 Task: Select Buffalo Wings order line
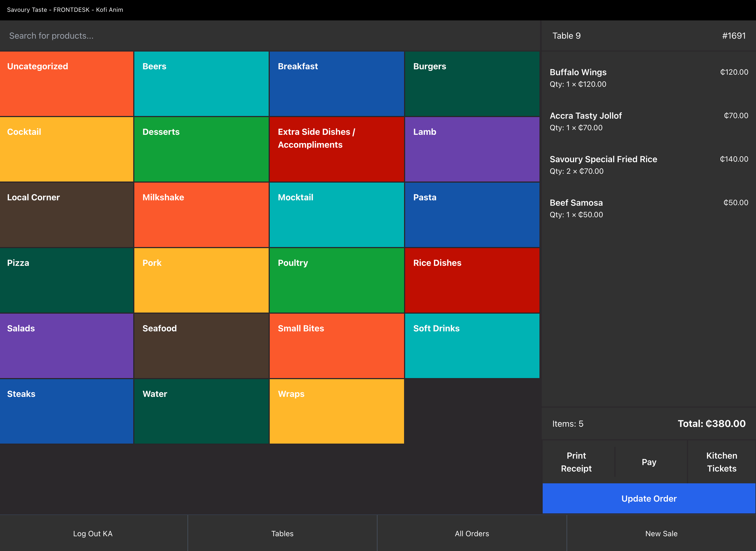tap(649, 78)
